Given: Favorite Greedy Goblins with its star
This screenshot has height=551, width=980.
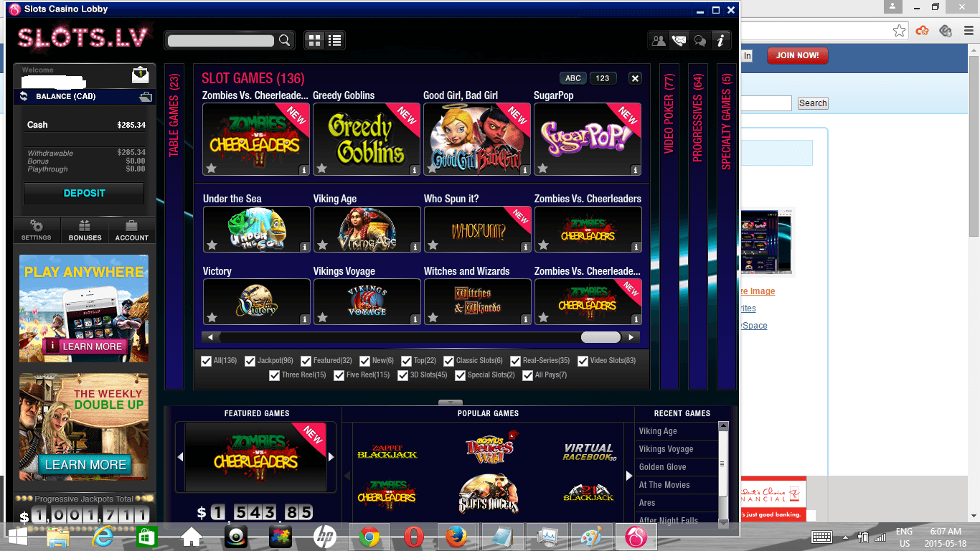Looking at the screenshot, I should click(322, 169).
